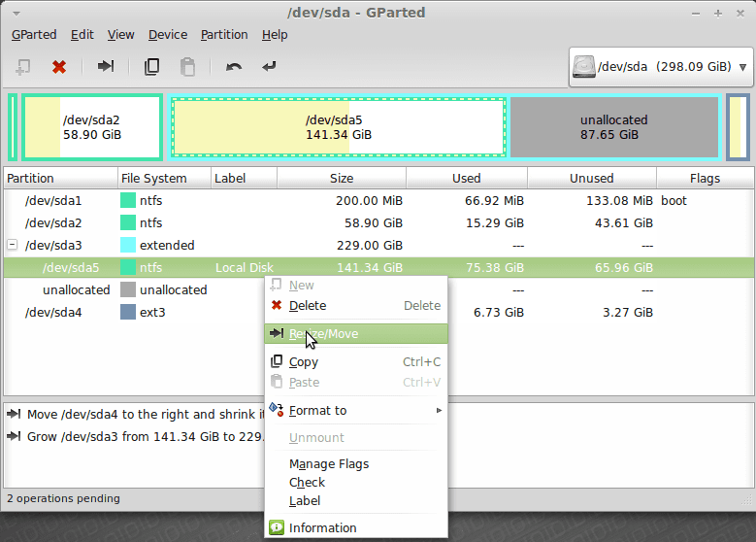Image resolution: width=756 pixels, height=542 pixels.
Task: Select the /dev/sda1 partition row
Action: pyautogui.click(x=378, y=201)
